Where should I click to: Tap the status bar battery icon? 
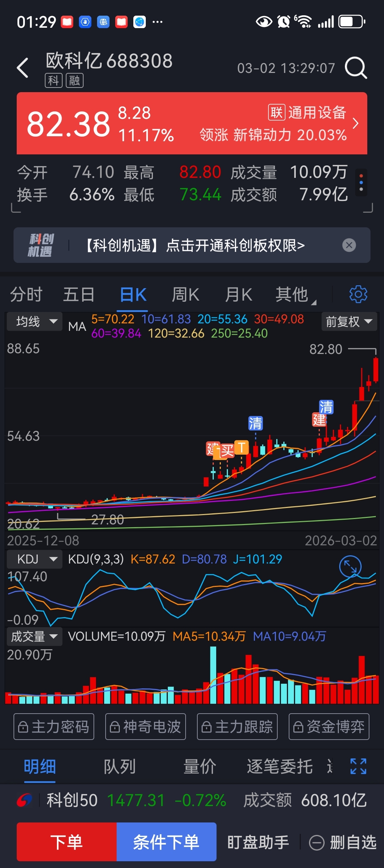352,22
